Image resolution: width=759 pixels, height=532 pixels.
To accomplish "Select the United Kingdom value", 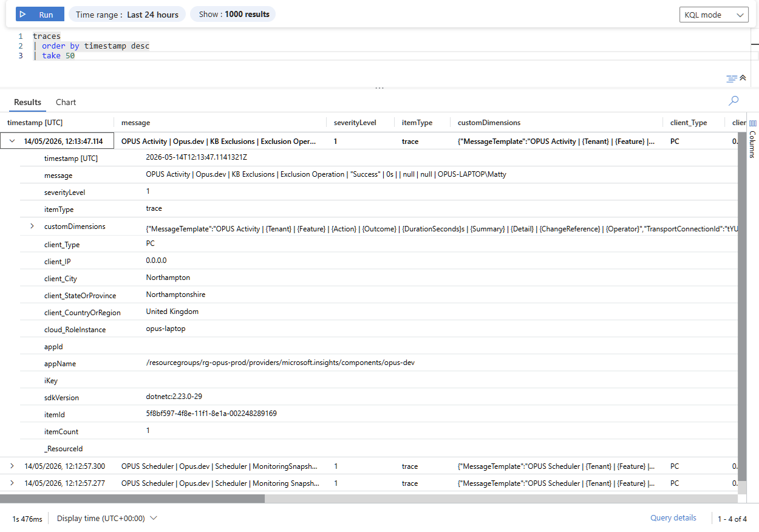I will point(172,311).
